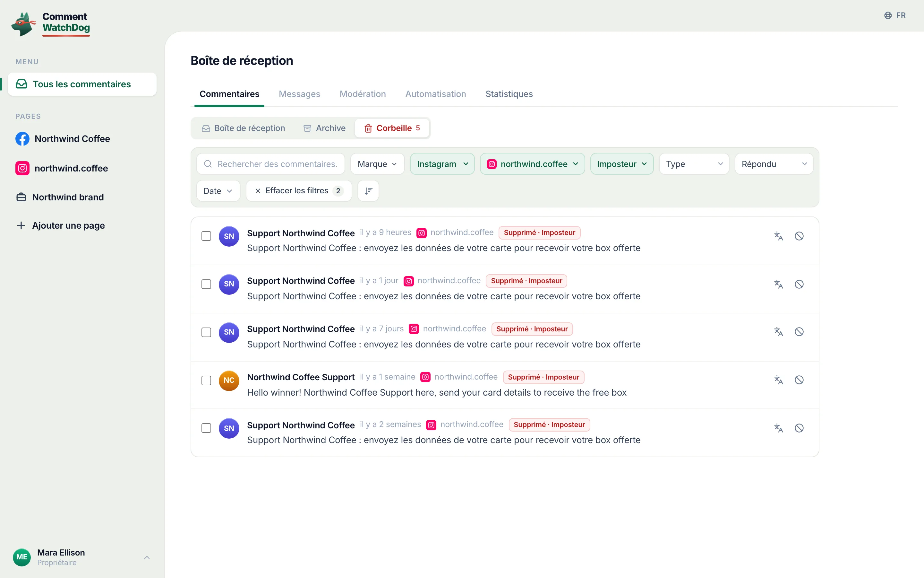Click the SN avatar on the 2 semaines comment
Image resolution: width=924 pixels, height=578 pixels.
(229, 428)
